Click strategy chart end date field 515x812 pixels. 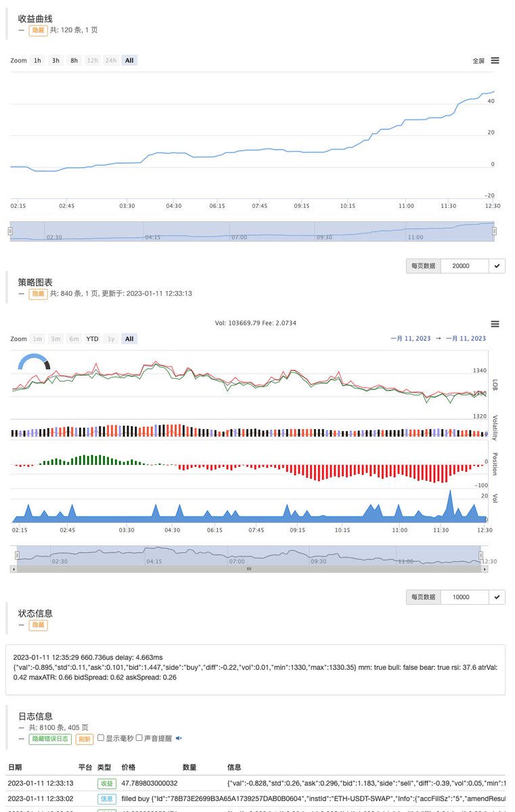[x=466, y=338]
